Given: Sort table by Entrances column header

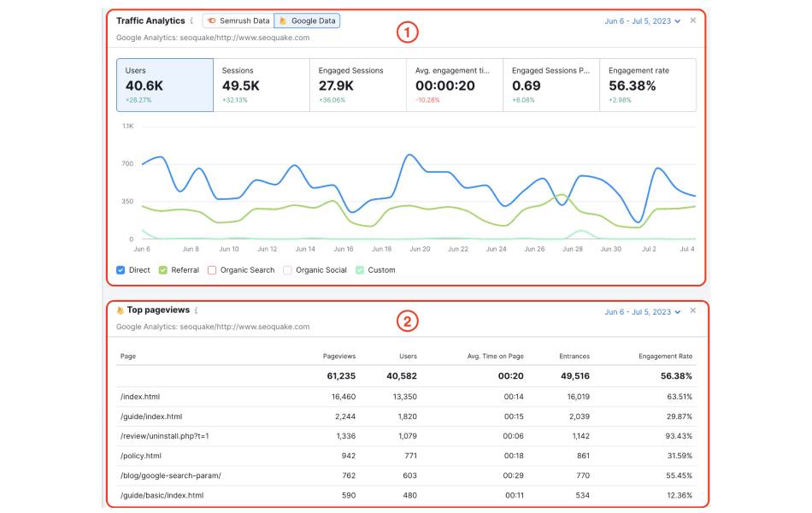Looking at the screenshot, I should click(x=574, y=357).
